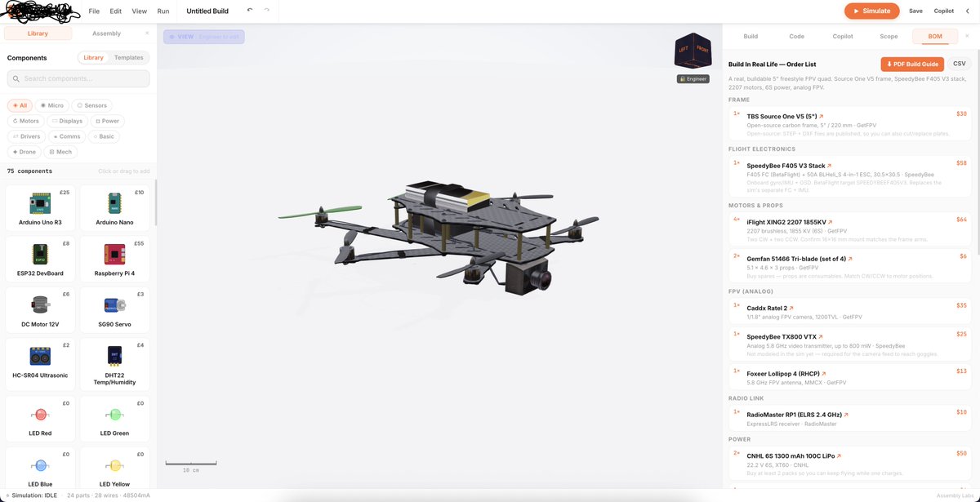Export the order list as CSV

(960, 64)
